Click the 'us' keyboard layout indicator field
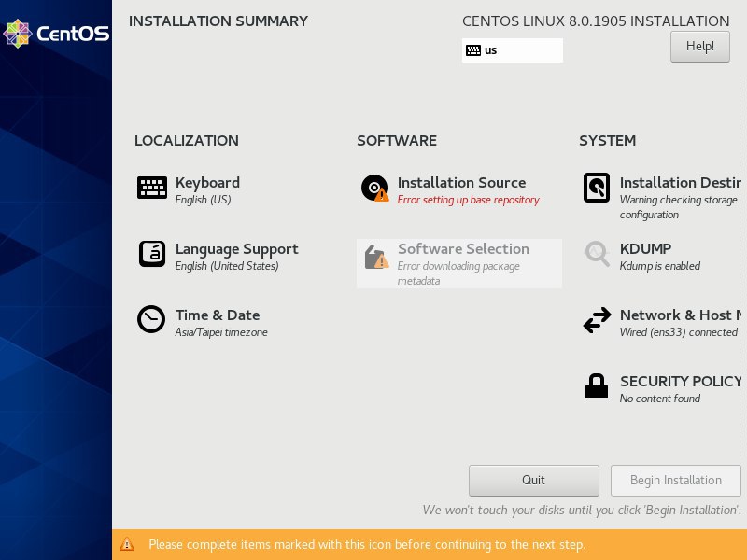Viewport: 747px width, 560px height. coord(512,50)
